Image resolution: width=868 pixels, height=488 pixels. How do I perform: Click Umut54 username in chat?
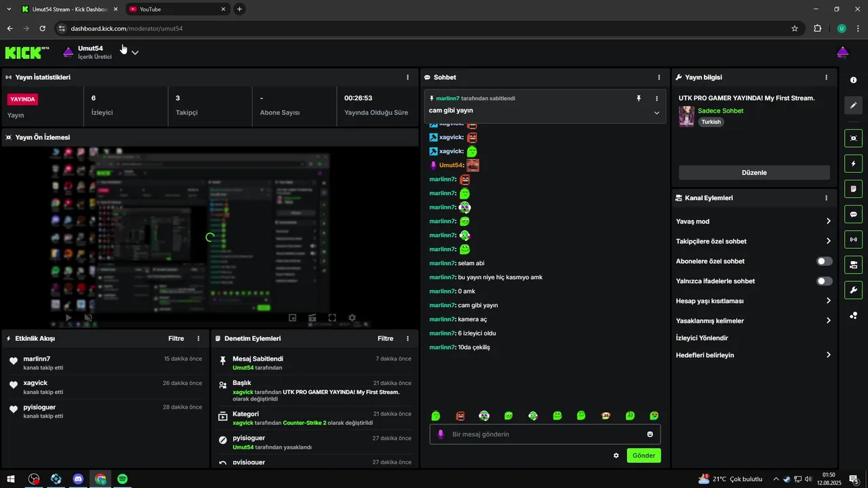point(451,165)
